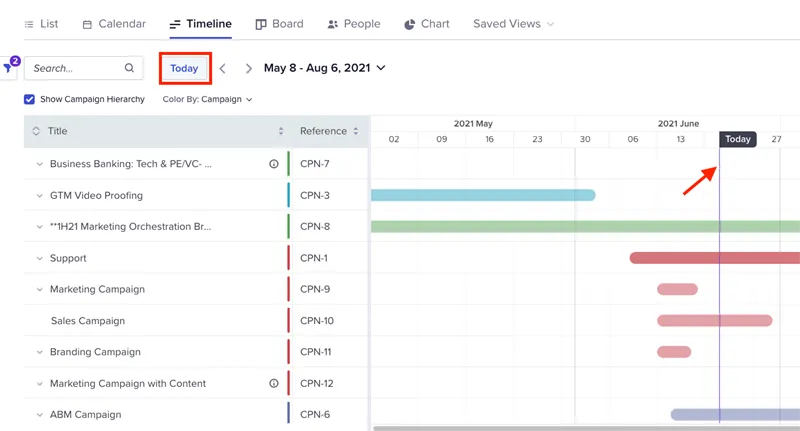Open the filter icon with badge 2

8,67
